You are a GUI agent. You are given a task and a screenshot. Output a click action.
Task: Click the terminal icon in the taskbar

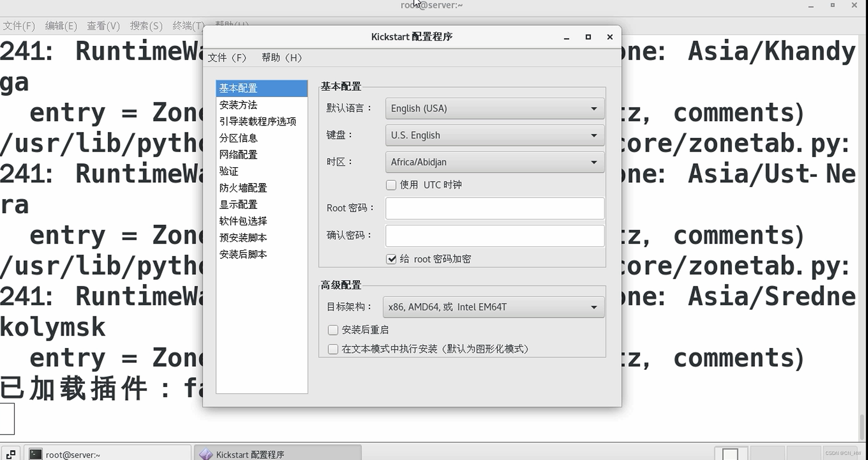[36, 454]
